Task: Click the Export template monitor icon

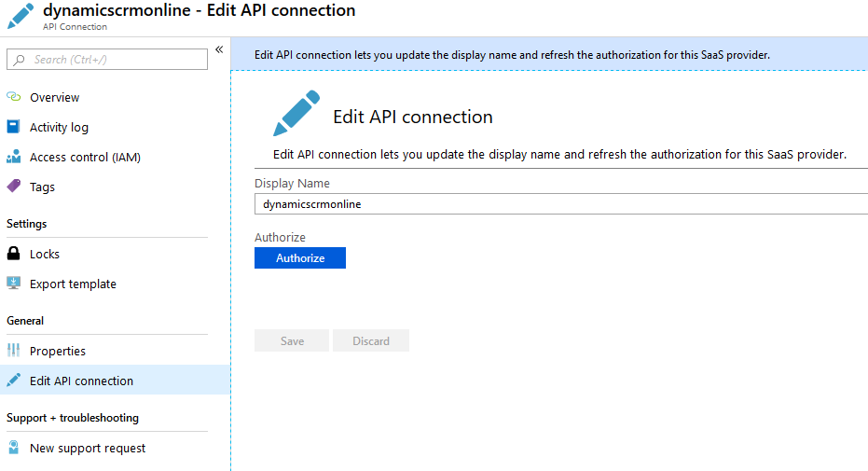Action: (x=13, y=284)
